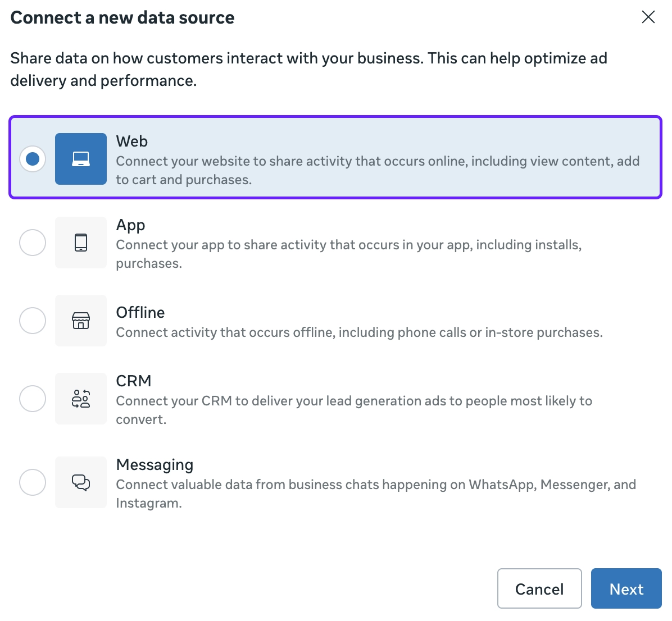The image size is (672, 621).
Task: Click the Messaging chat bubbles icon
Action: click(x=80, y=482)
